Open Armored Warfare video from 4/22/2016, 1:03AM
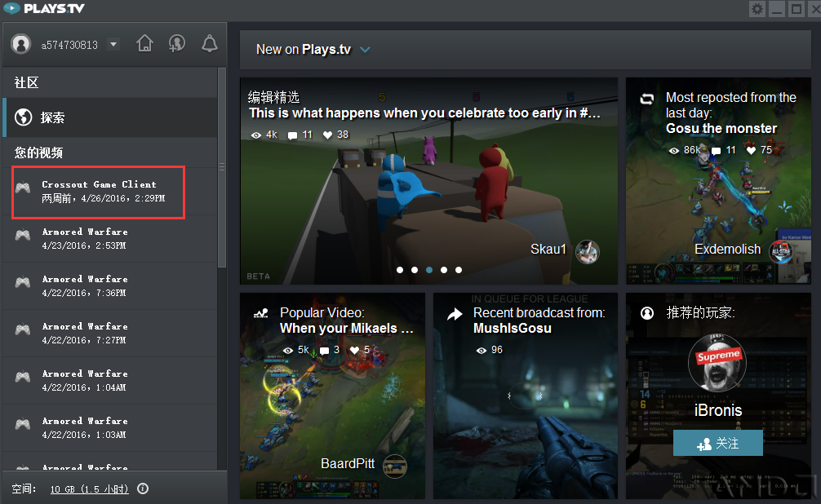The height and width of the screenshot is (504, 821). coord(110,427)
